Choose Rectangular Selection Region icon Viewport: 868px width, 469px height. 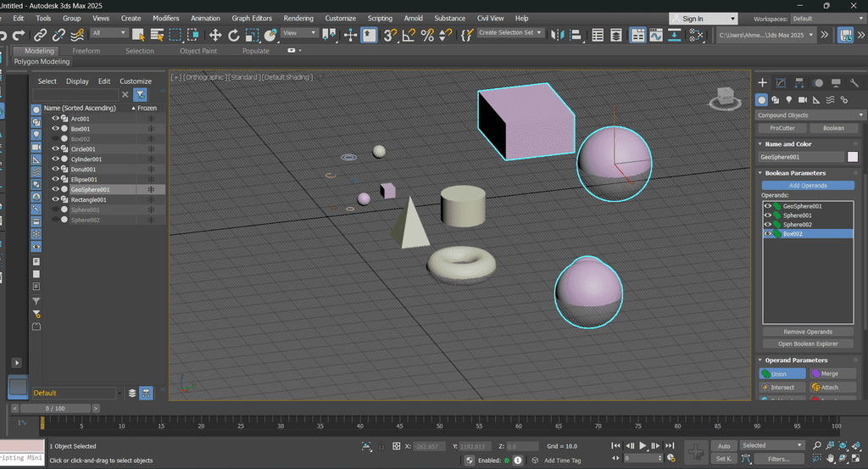pos(175,36)
